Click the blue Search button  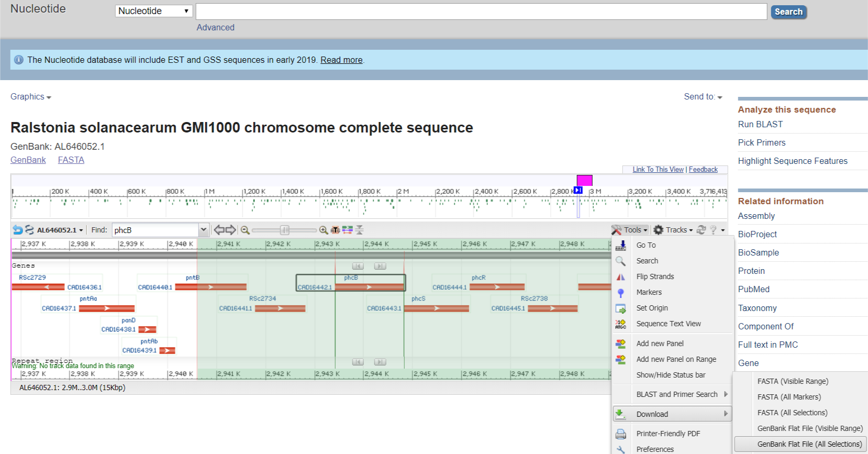tap(788, 12)
